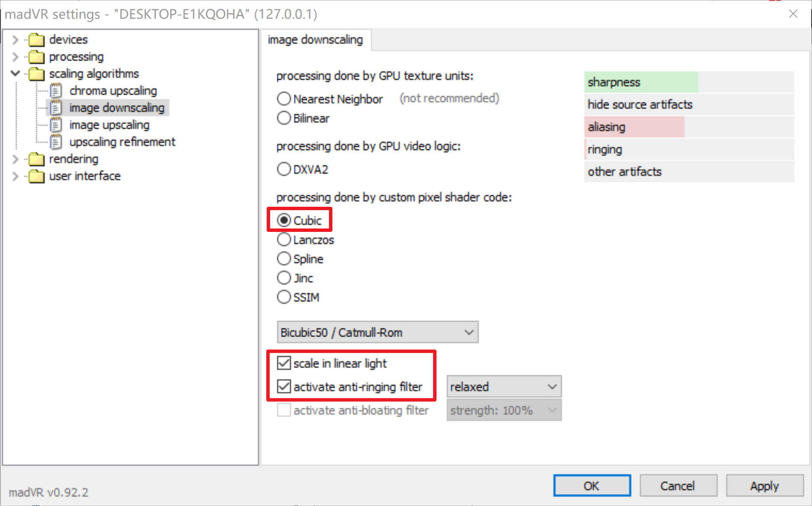Image resolution: width=812 pixels, height=506 pixels.
Task: Open the relaxed anti-ringing dropdown
Action: (x=504, y=387)
